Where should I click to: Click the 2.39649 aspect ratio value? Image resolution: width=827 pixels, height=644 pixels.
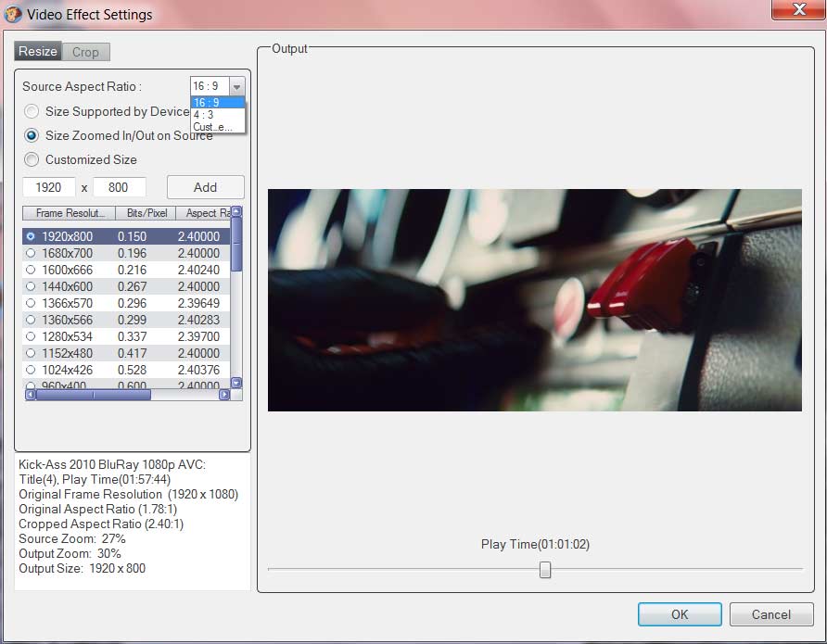point(198,303)
